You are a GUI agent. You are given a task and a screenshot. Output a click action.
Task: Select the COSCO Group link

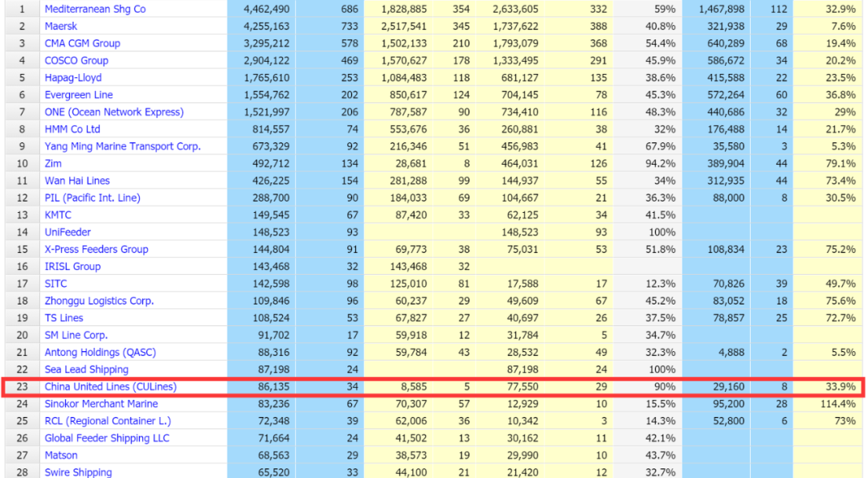pyautogui.click(x=76, y=60)
